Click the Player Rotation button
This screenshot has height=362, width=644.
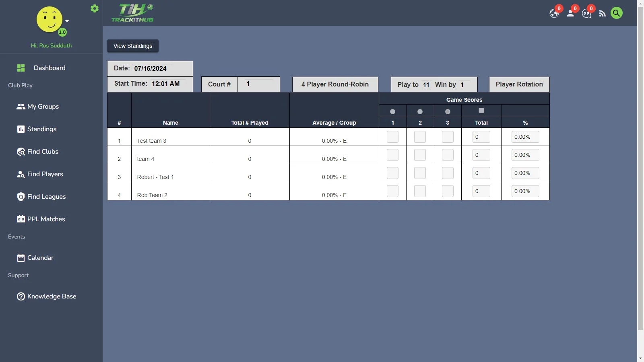pos(519,84)
